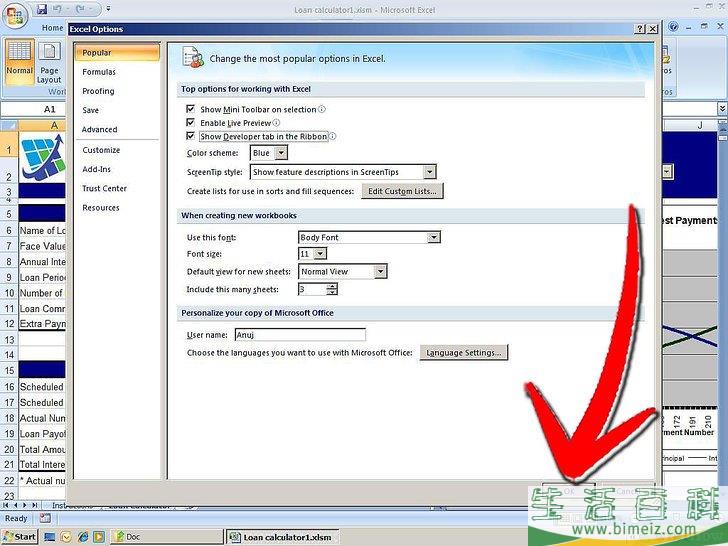The height and width of the screenshot is (546, 728).
Task: Click the Language Settings button
Action: tap(464, 352)
